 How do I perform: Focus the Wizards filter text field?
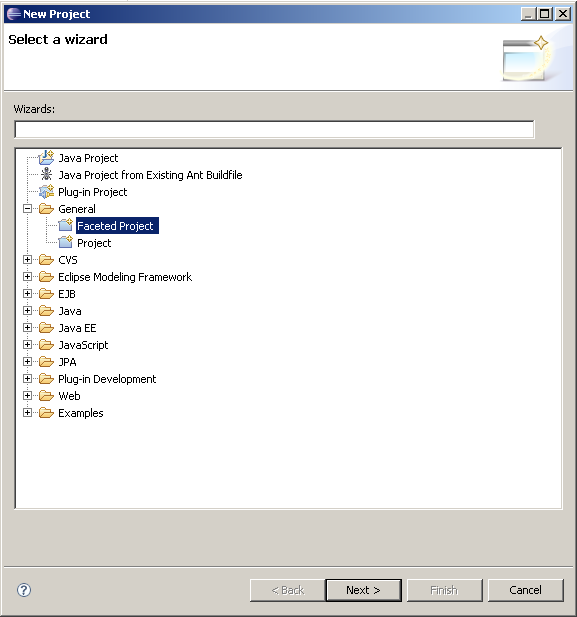274,129
